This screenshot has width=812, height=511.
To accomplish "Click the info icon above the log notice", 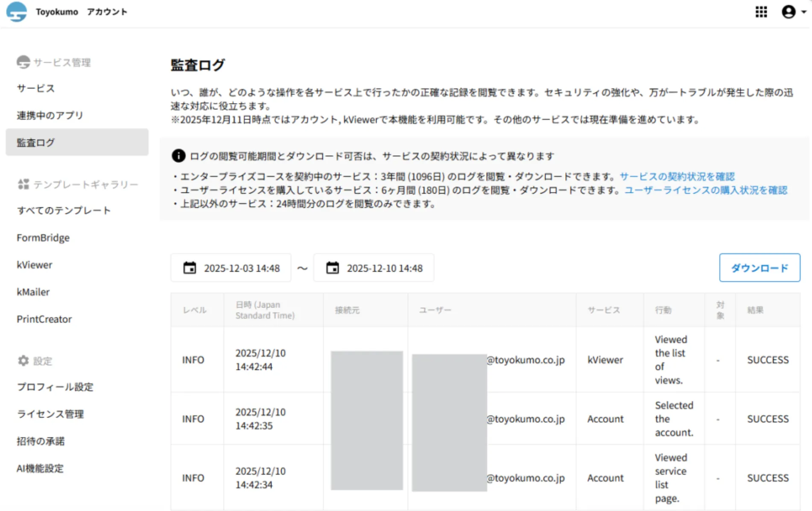I will click(x=178, y=155).
